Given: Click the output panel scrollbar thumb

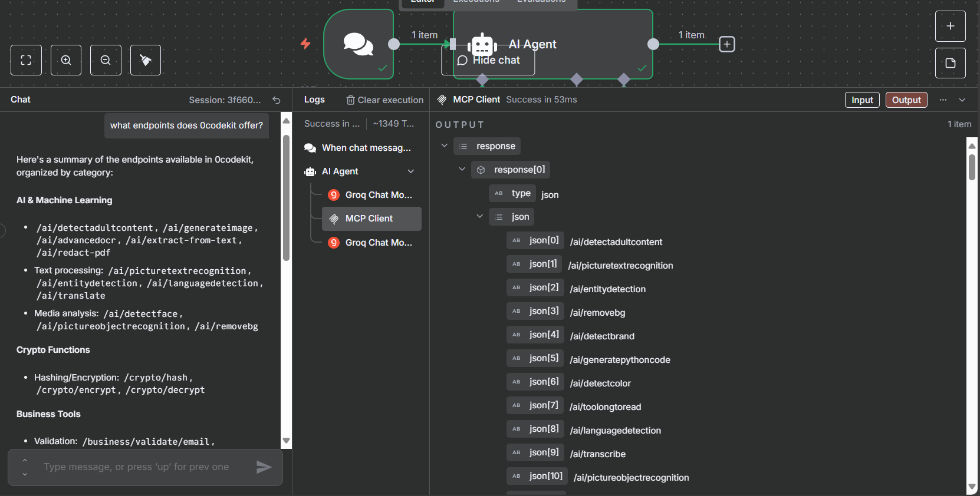Looking at the screenshot, I should (972, 167).
